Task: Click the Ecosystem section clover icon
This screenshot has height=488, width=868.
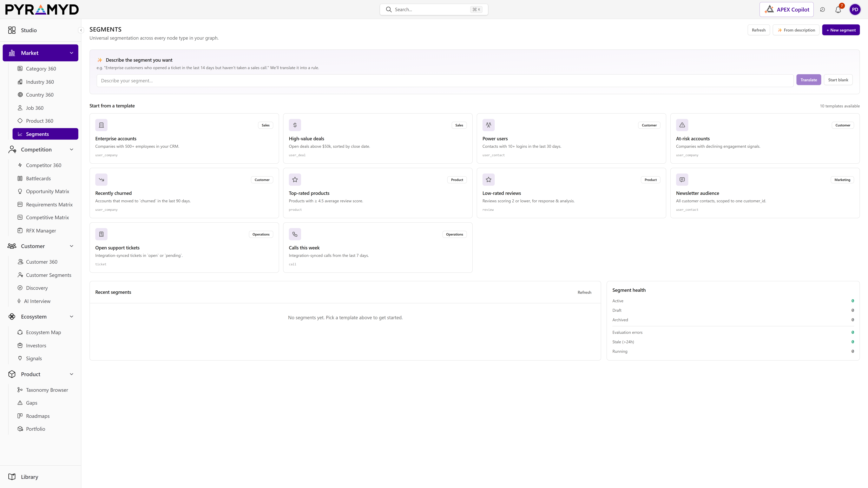Action: coord(12,317)
